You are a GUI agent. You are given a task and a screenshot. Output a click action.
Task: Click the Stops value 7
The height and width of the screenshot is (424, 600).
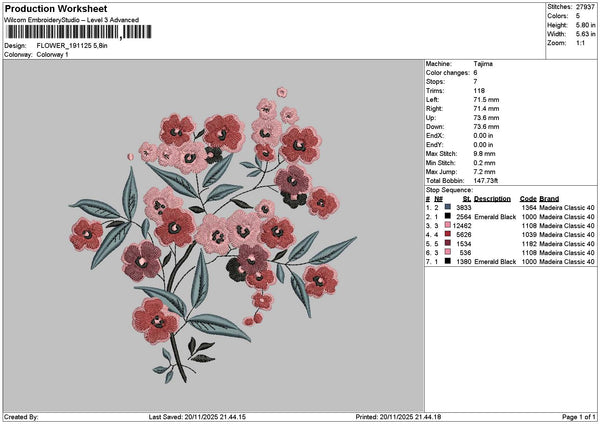[475, 82]
